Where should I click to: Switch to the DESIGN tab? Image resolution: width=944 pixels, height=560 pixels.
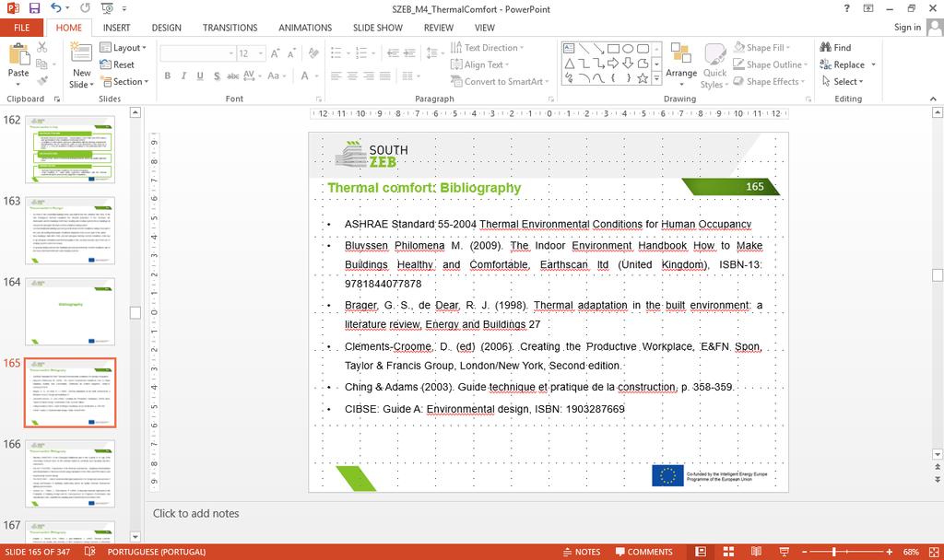[166, 28]
